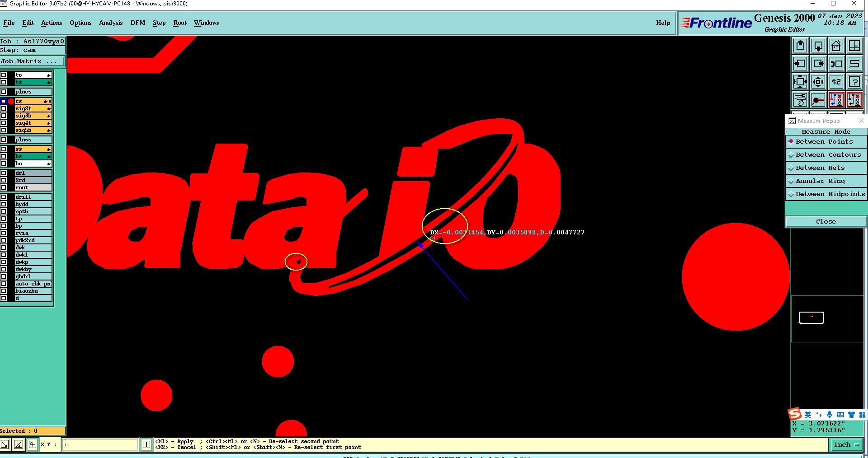Screen dimensions: 868x458
Task: Open the File menu
Action: click(x=9, y=23)
